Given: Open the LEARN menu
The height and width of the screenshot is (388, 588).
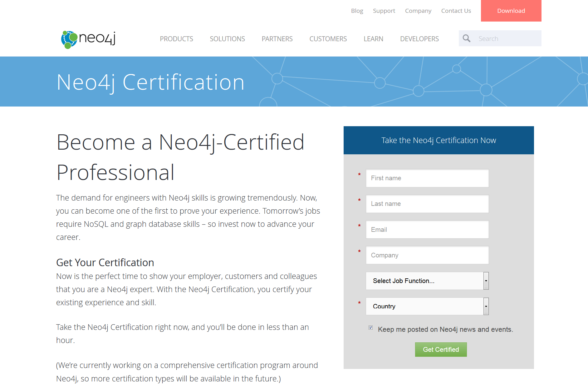Looking at the screenshot, I should point(373,39).
